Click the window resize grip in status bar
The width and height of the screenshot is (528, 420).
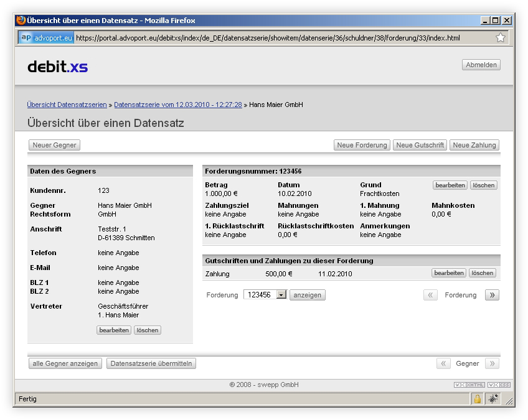(x=509, y=401)
